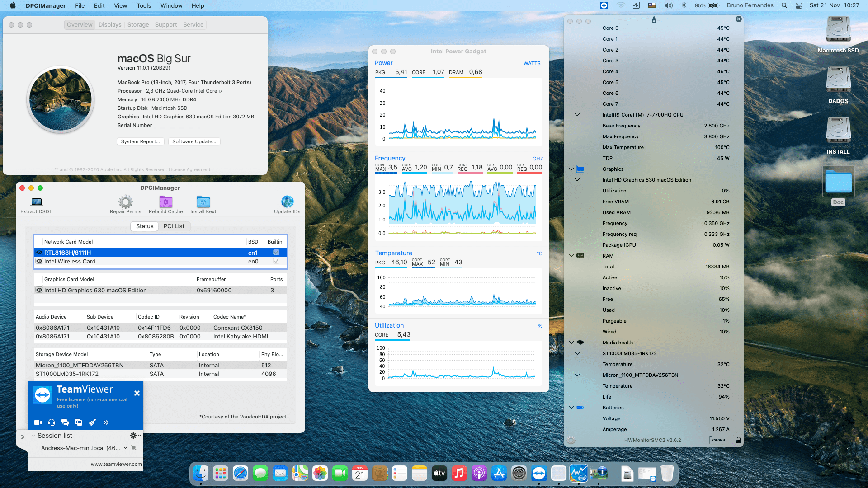Click the Update IDs globe icon
The height and width of the screenshot is (488, 868).
tap(287, 202)
